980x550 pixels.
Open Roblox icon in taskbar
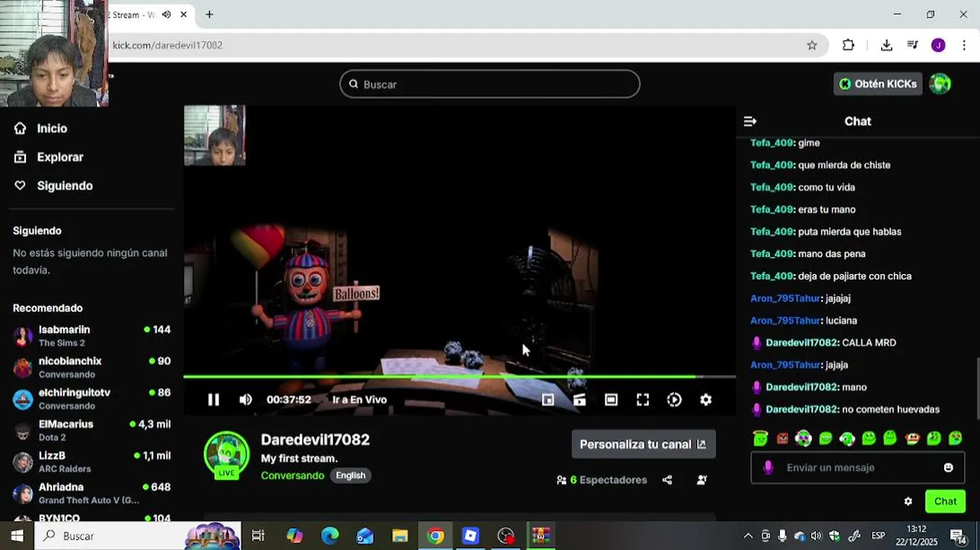pyautogui.click(x=470, y=536)
